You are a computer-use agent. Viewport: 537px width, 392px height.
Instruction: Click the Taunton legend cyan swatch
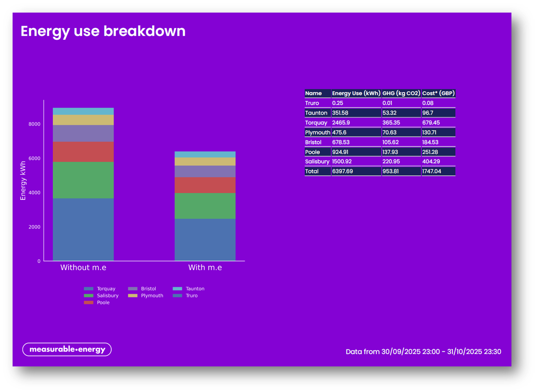[177, 289]
